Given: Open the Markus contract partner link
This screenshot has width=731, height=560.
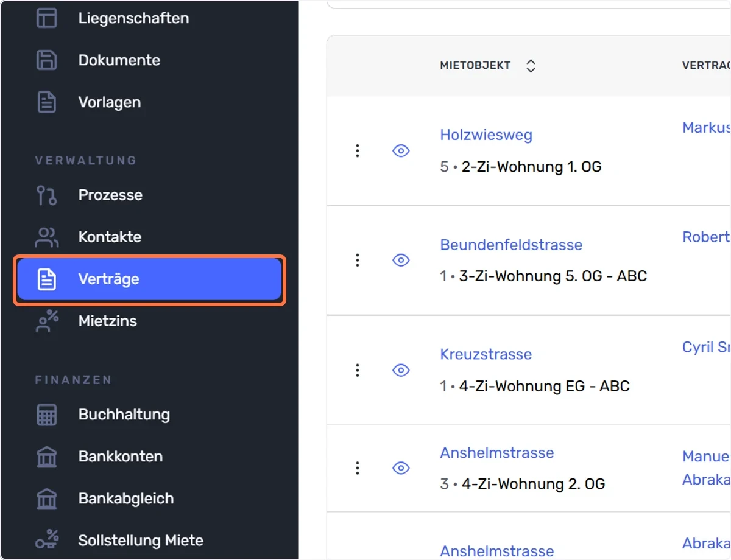Looking at the screenshot, I should 706,128.
